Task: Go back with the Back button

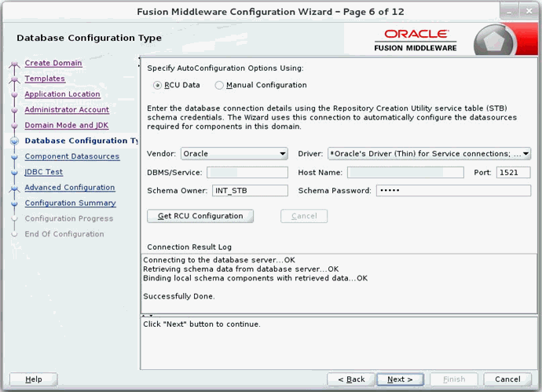Action: (x=351, y=379)
